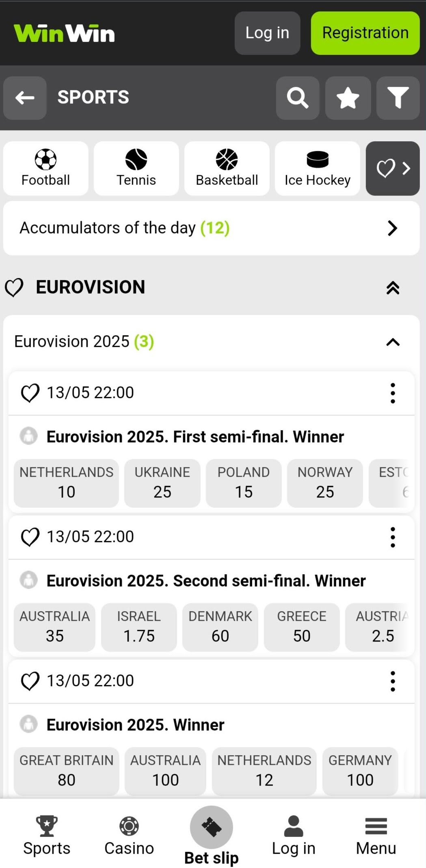Switch to Sports tab in bottom bar
Image resolution: width=426 pixels, height=868 pixels.
[x=47, y=836]
